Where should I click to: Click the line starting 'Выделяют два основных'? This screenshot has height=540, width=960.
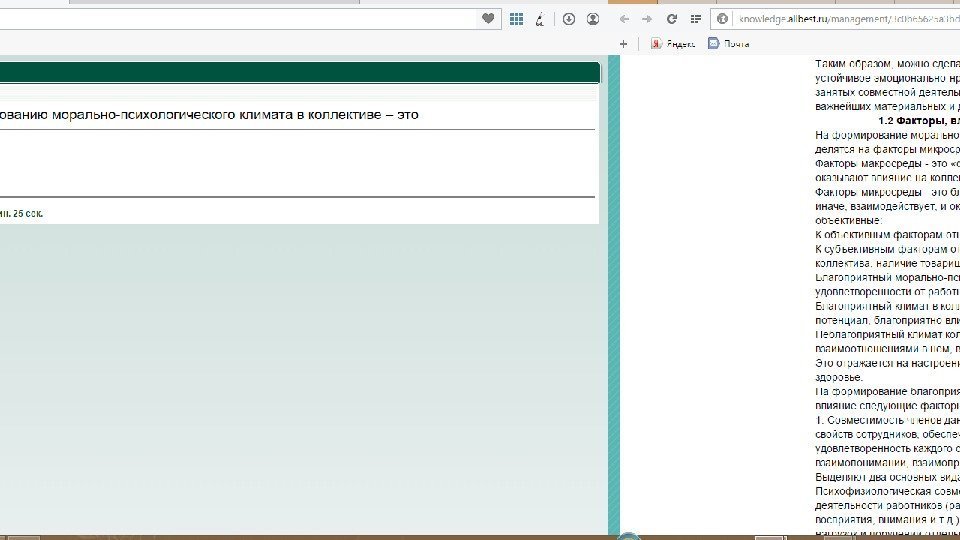point(887,477)
